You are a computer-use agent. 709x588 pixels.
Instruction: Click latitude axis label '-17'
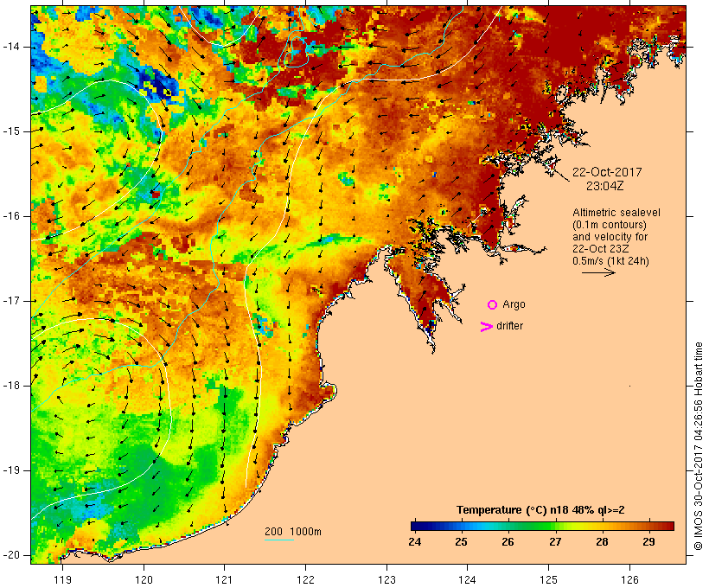click(11, 301)
